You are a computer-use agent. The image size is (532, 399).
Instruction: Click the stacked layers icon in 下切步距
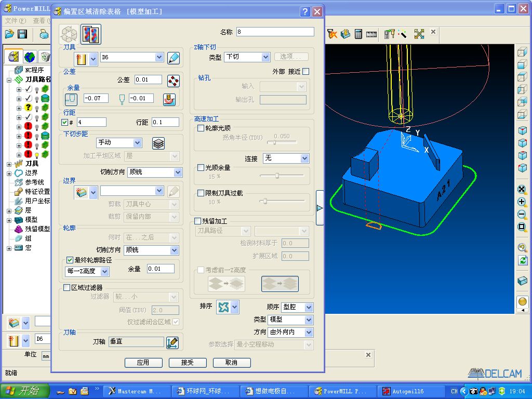[x=158, y=143]
